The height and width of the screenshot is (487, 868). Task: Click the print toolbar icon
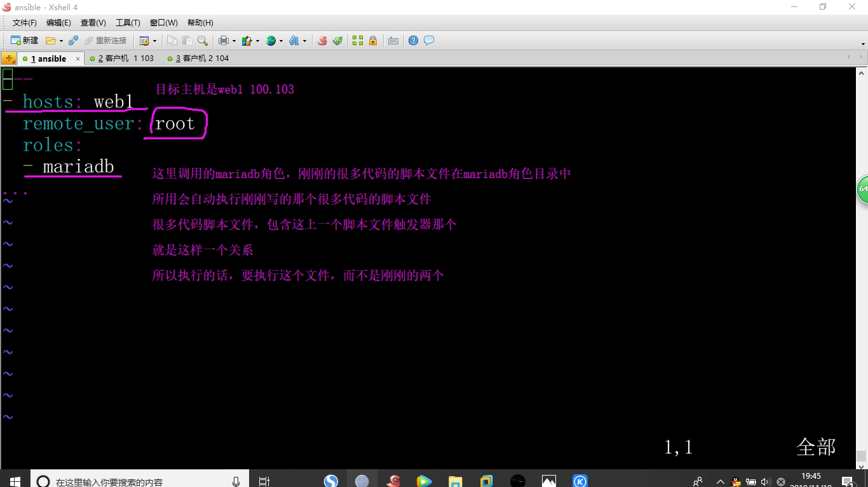point(224,41)
